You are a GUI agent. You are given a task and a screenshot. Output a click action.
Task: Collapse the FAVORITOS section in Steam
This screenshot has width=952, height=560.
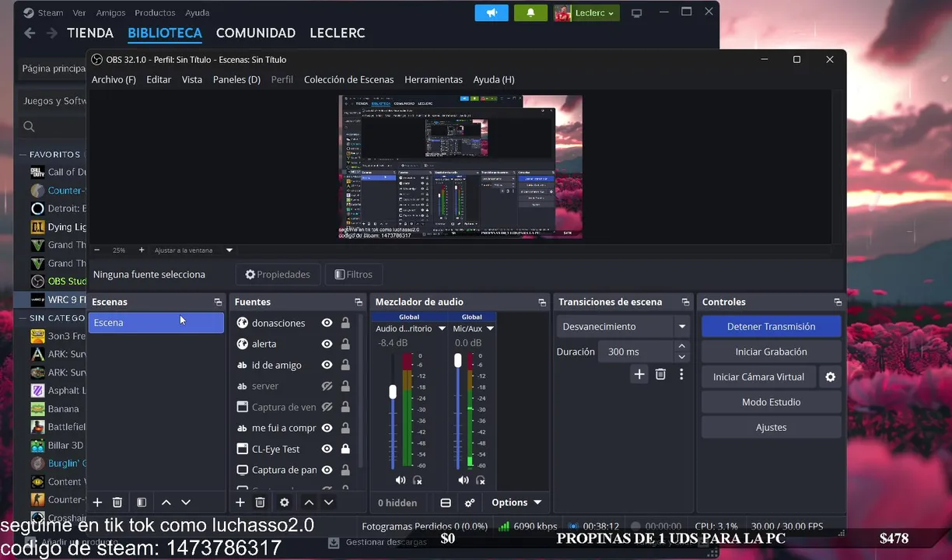click(x=23, y=154)
